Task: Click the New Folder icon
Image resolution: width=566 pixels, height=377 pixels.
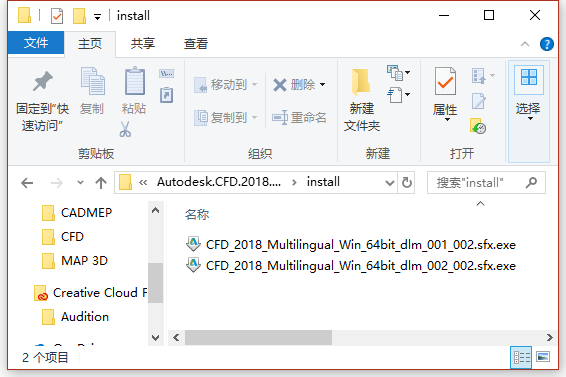Action: pyautogui.click(x=361, y=82)
